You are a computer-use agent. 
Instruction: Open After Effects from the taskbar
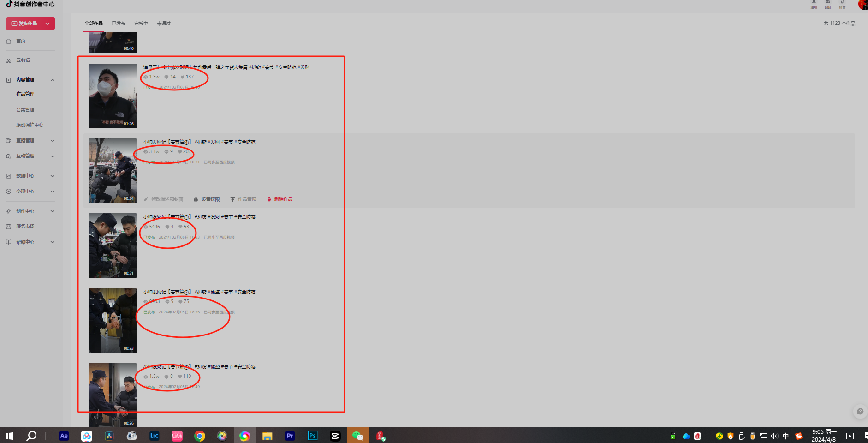click(64, 436)
